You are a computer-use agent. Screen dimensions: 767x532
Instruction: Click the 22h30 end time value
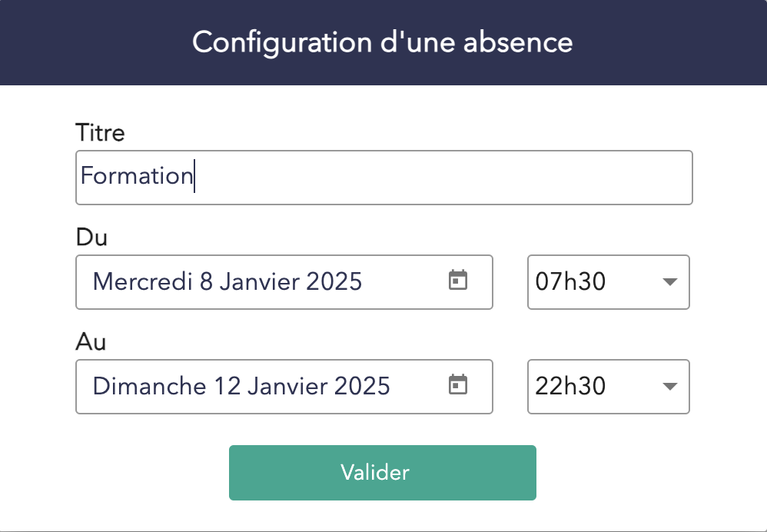tap(570, 386)
